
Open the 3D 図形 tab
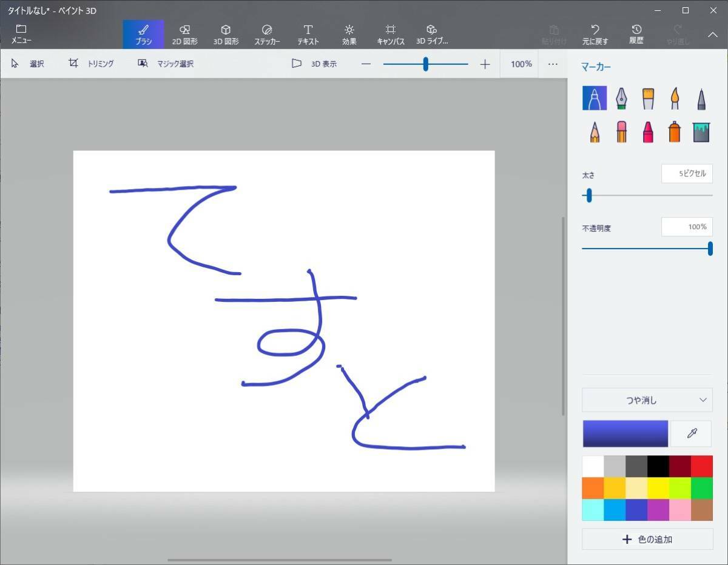coord(226,35)
